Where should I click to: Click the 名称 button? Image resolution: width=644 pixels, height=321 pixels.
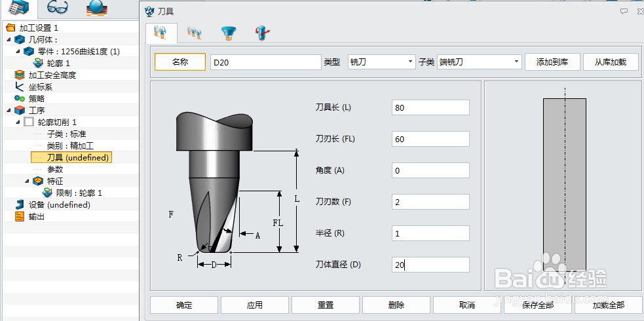pos(180,62)
